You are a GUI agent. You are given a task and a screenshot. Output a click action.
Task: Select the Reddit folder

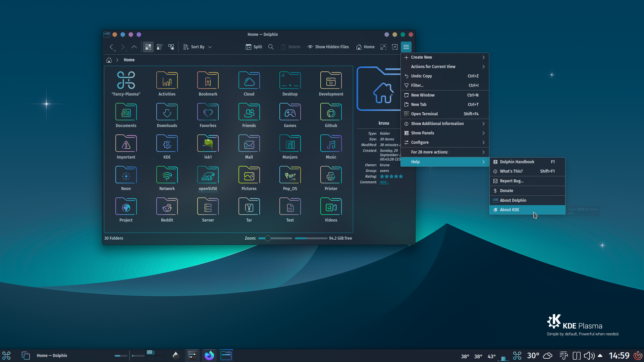pyautogui.click(x=167, y=209)
